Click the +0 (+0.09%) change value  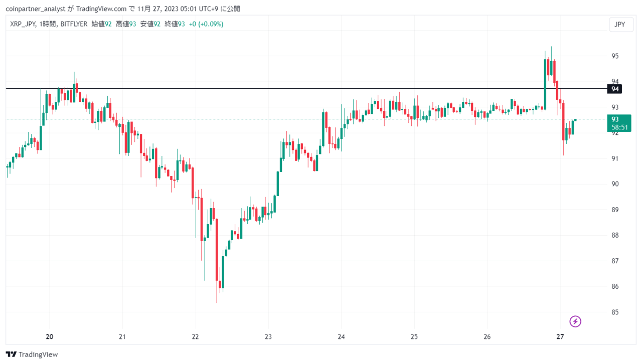206,24
